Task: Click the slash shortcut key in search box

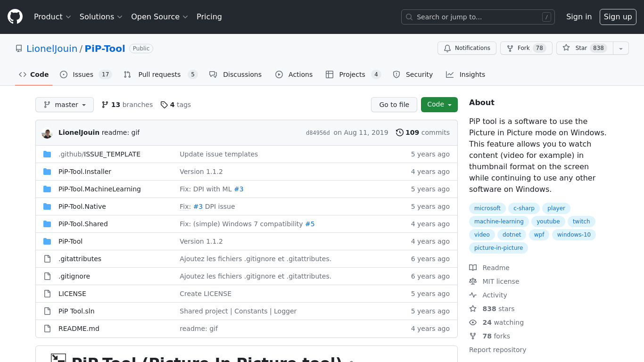Action: [547, 17]
